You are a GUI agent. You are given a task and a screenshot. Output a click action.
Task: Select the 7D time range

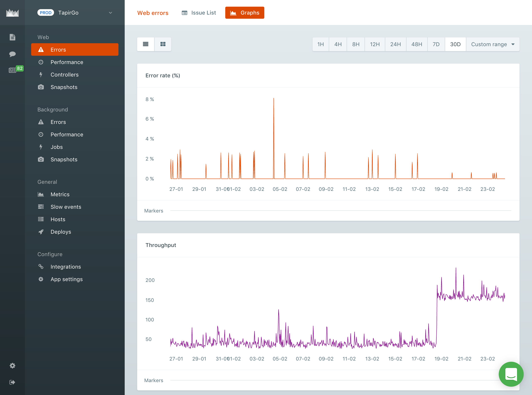coord(436,44)
